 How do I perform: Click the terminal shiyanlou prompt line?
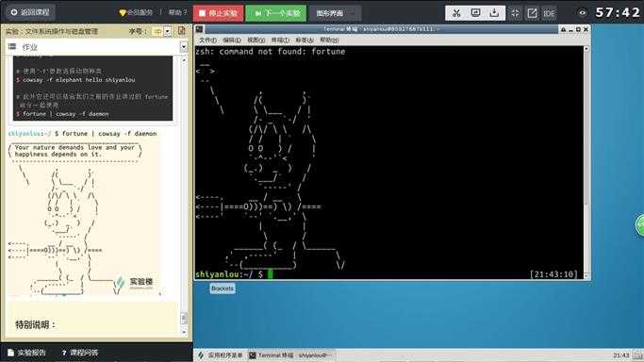pos(234,274)
